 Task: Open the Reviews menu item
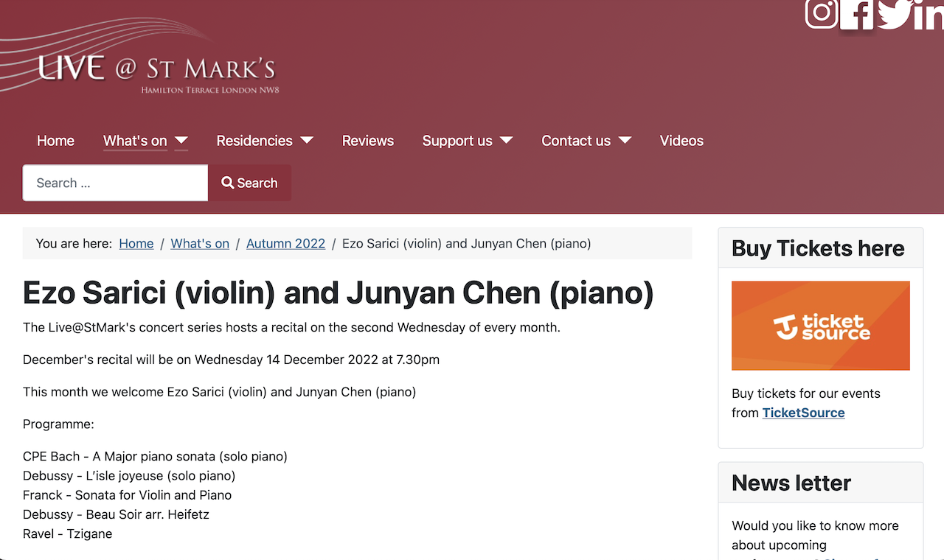tap(367, 141)
